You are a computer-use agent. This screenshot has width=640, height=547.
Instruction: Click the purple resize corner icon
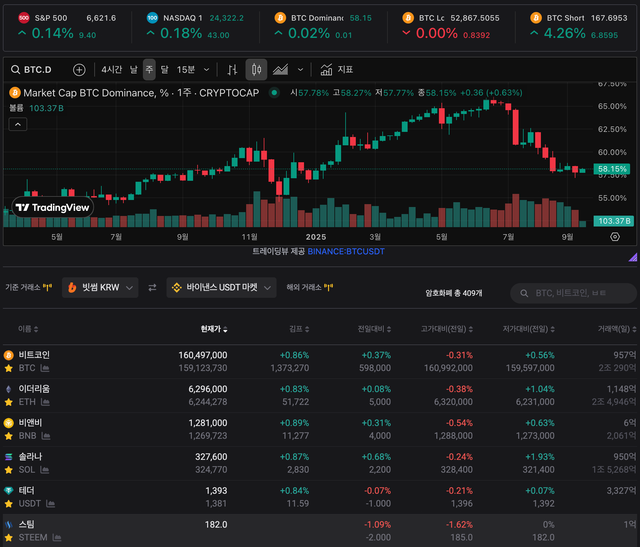[633, 257]
